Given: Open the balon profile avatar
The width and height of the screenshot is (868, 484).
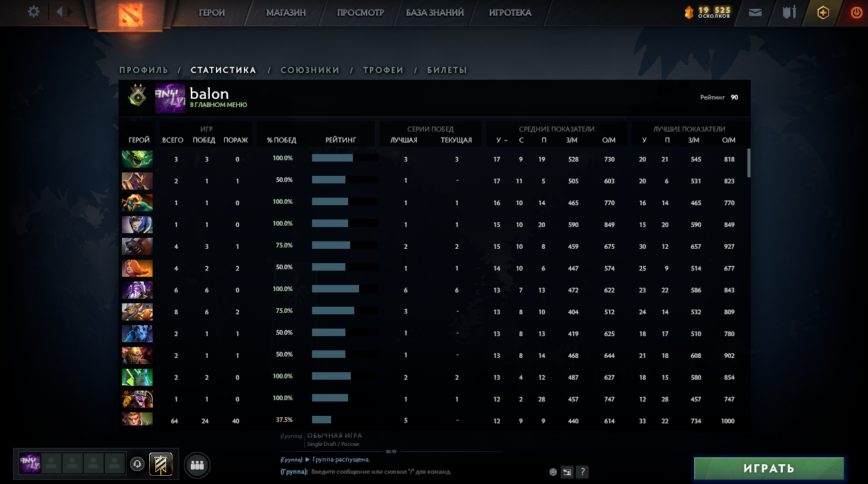Looking at the screenshot, I should tap(170, 97).
